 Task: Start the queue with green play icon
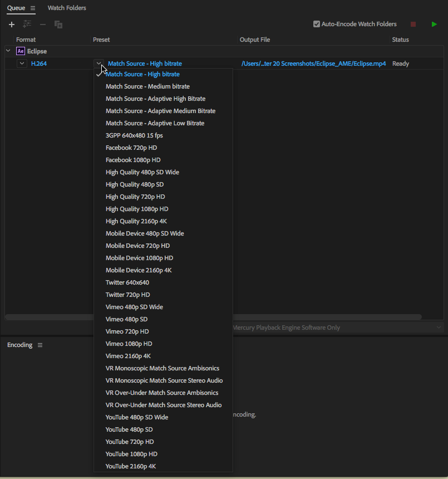(x=434, y=25)
